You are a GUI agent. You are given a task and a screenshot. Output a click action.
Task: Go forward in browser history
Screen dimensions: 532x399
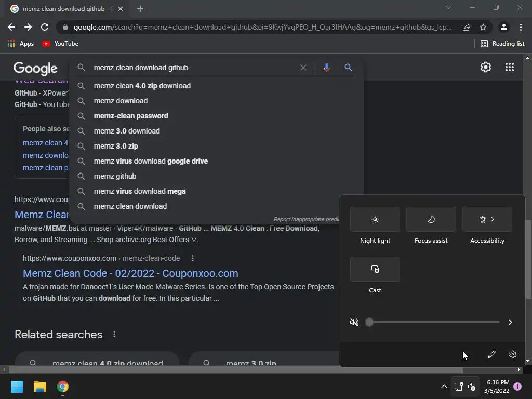(28, 27)
